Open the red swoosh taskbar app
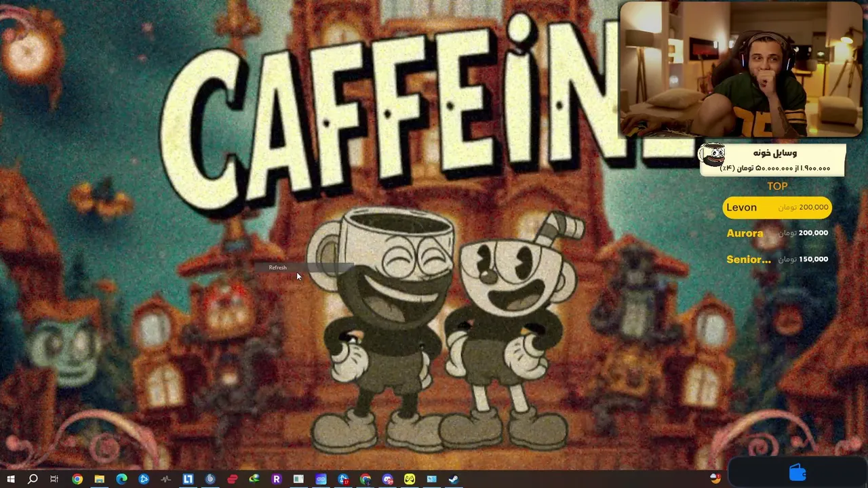The image size is (868, 488). [x=232, y=479]
